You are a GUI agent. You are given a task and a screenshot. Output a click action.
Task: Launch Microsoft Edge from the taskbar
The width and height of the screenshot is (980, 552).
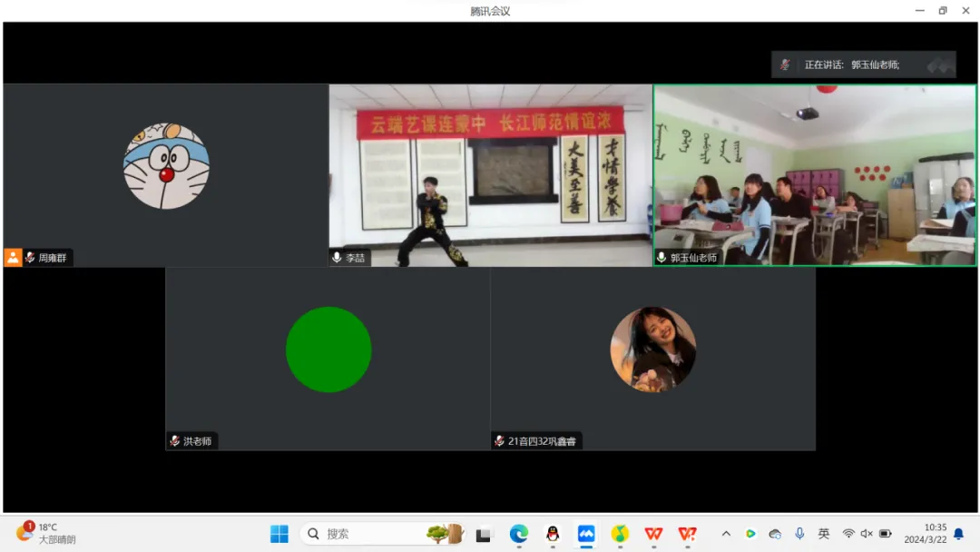click(518, 534)
